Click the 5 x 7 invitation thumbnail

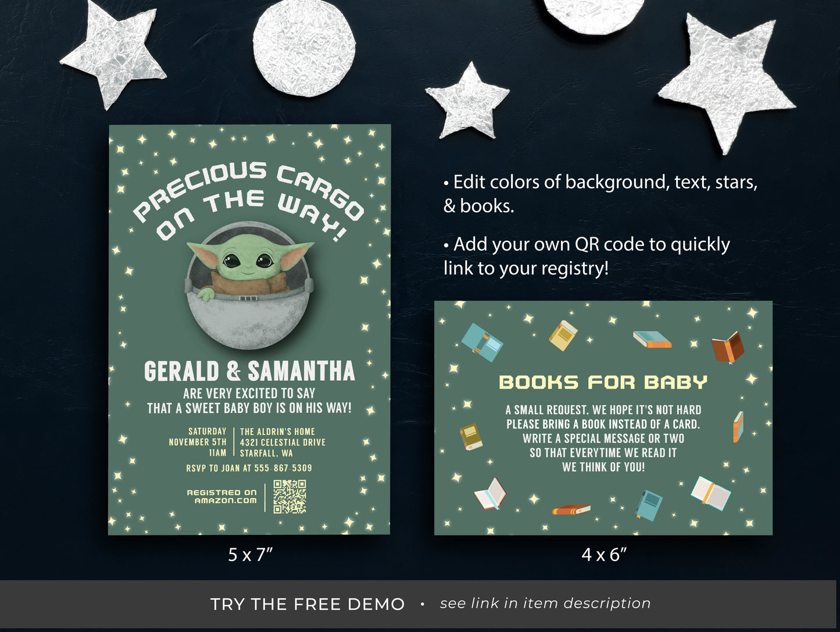(249, 330)
